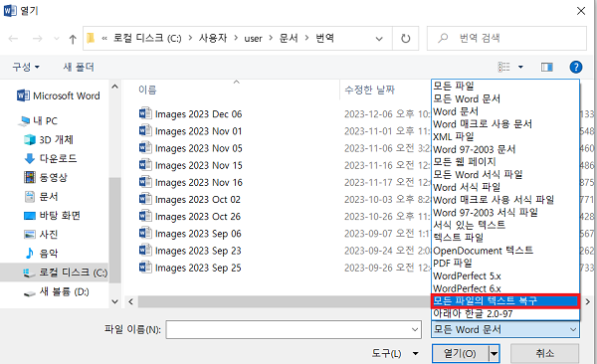Screen dimensions: 597x364
Task: Choose WordPerfect 6.x option
Action: click(x=505, y=288)
